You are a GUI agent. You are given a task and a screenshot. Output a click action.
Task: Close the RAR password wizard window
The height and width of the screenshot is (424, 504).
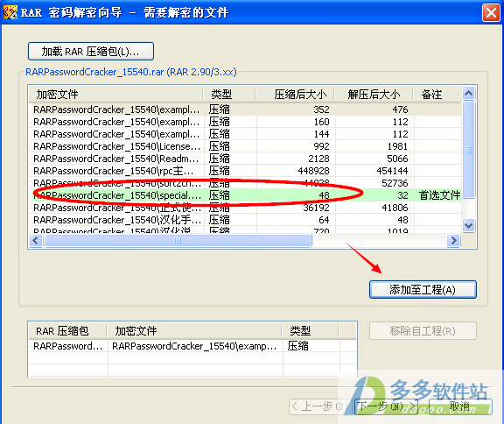click(x=491, y=13)
